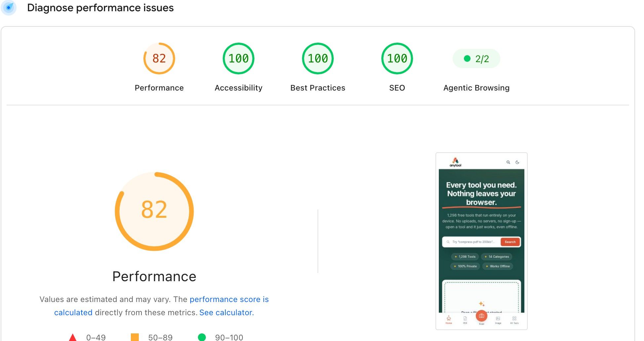Click the green circle 90–100 legend icon
This screenshot has width=644, height=341.
(x=202, y=337)
